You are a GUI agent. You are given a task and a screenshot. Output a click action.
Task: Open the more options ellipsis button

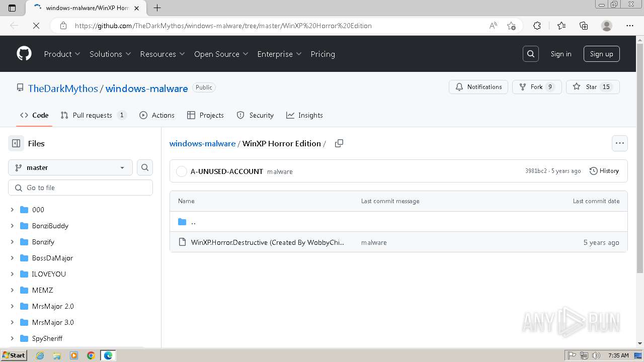pyautogui.click(x=619, y=143)
